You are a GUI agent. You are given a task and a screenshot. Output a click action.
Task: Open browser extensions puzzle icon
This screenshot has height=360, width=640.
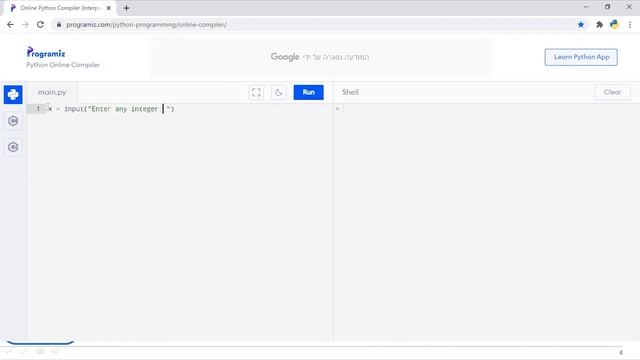tap(599, 24)
